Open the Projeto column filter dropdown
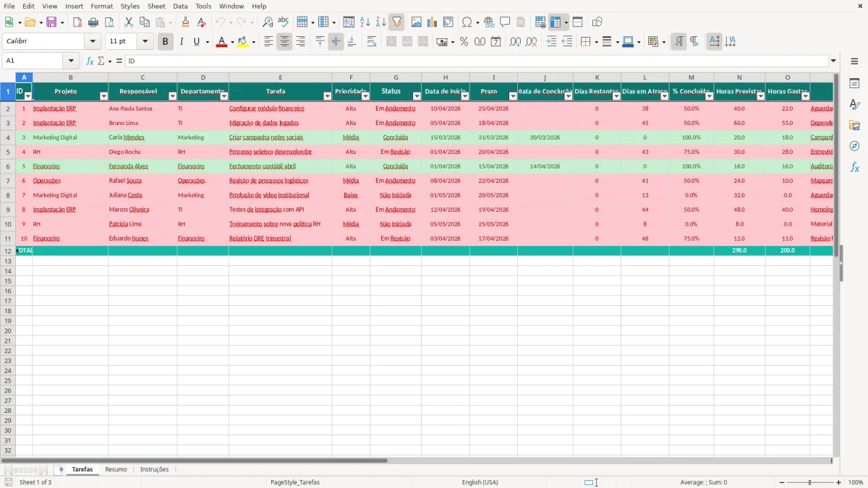This screenshot has width=868, height=488. 103,96
